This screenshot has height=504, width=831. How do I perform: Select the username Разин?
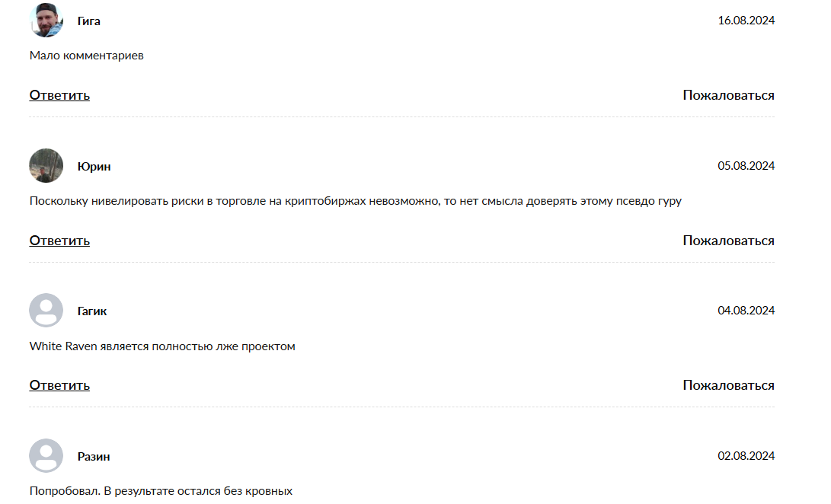(x=94, y=456)
